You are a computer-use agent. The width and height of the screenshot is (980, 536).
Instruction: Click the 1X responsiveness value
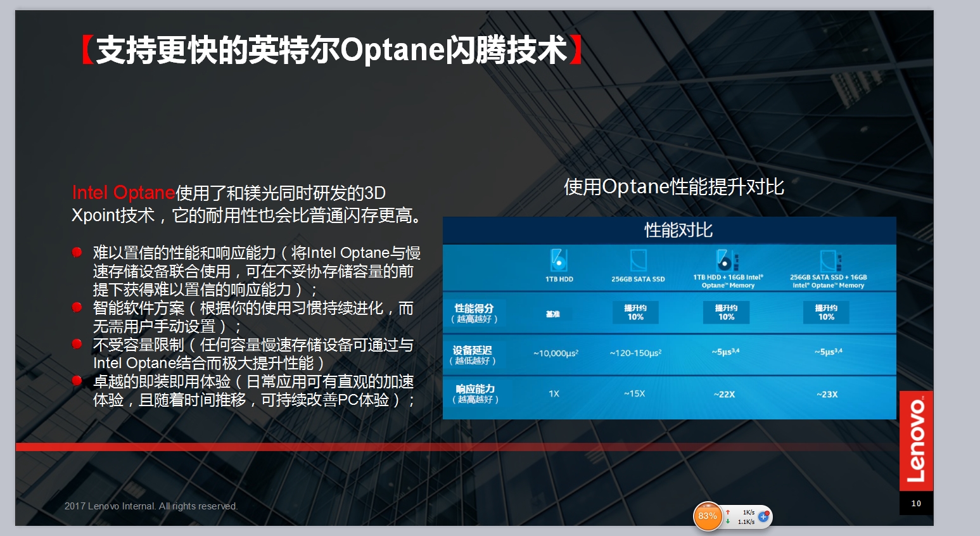point(554,393)
